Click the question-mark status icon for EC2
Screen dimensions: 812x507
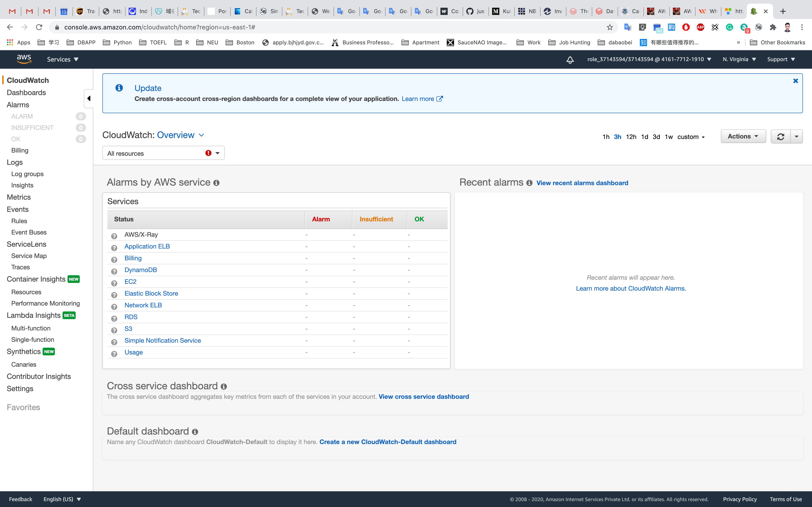(x=114, y=283)
